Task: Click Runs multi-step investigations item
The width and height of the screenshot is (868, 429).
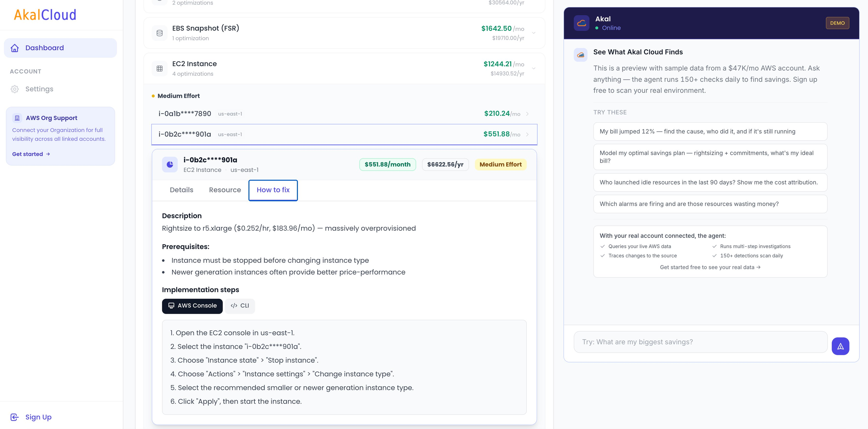Action: click(755, 246)
